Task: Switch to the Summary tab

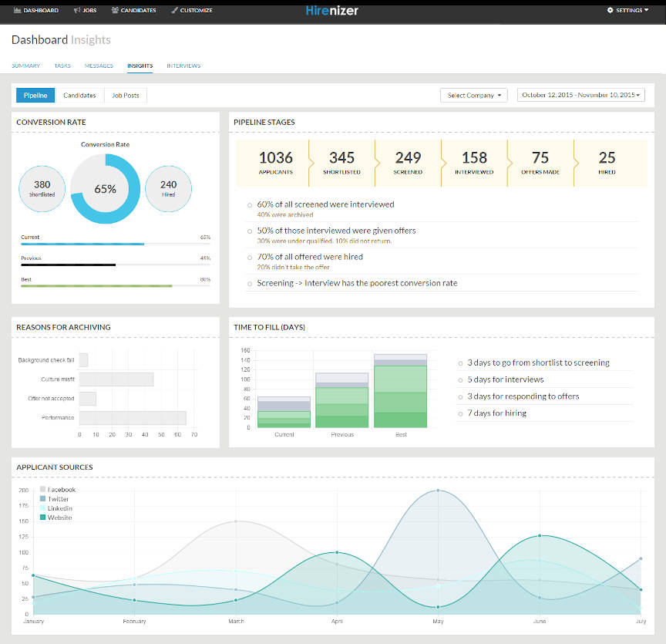Action: (x=25, y=66)
